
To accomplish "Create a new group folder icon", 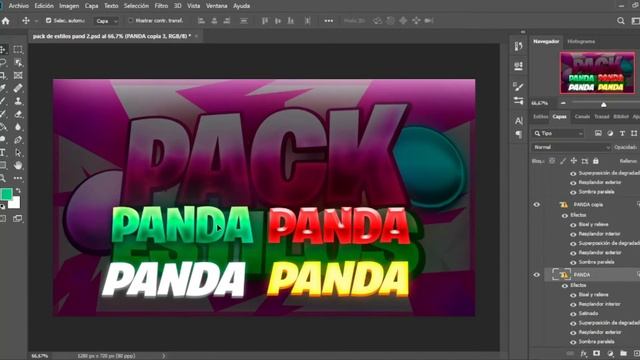I will click(x=623, y=353).
